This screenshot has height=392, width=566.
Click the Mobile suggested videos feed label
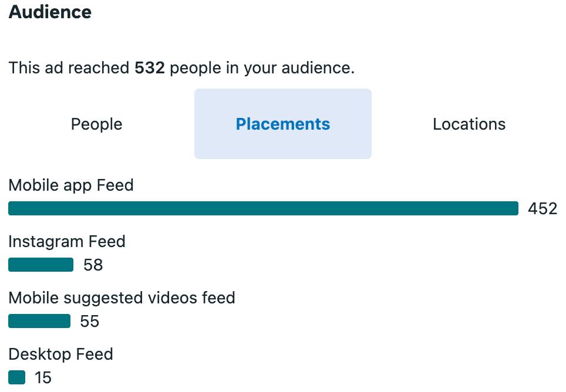(122, 298)
